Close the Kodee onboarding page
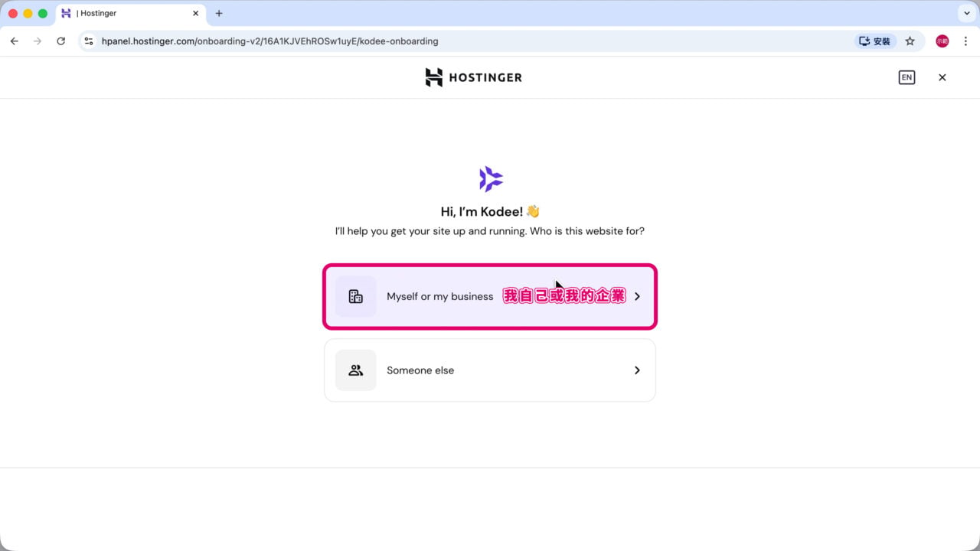Viewport: 980px width, 551px height. click(x=942, y=77)
